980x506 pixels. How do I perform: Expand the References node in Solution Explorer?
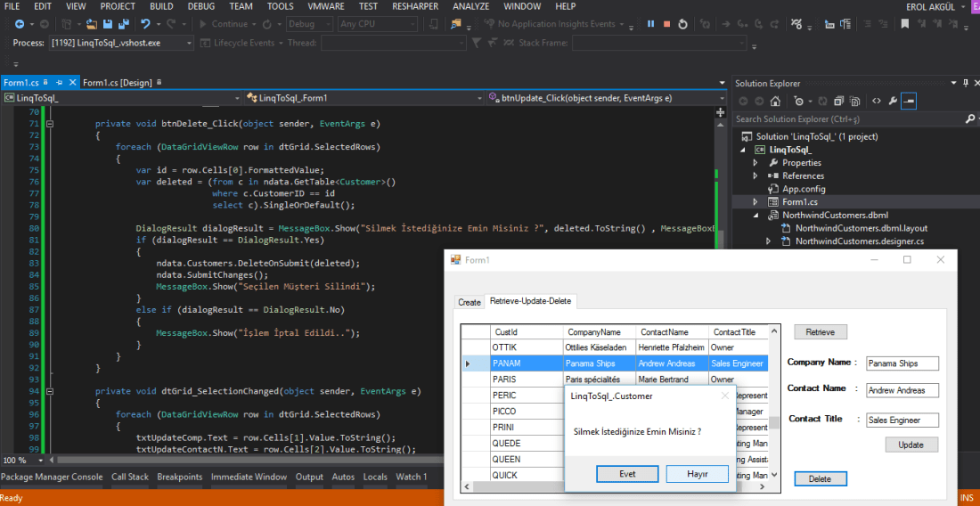pyautogui.click(x=756, y=175)
